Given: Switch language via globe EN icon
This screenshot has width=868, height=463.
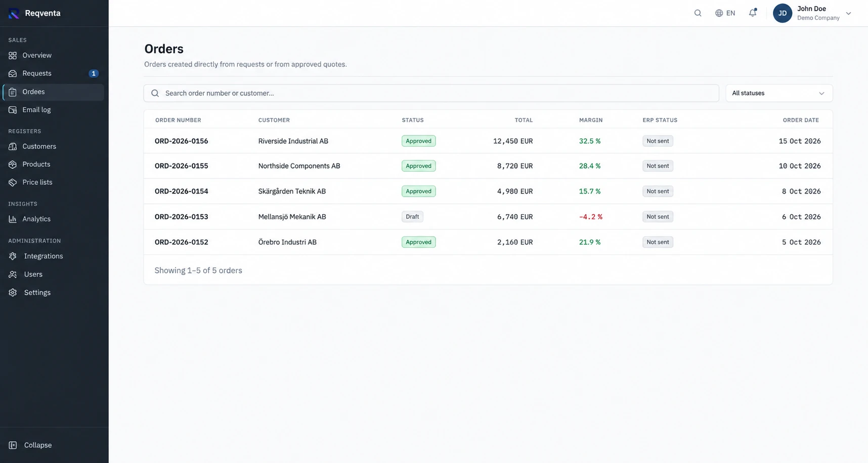Looking at the screenshot, I should [x=725, y=13].
